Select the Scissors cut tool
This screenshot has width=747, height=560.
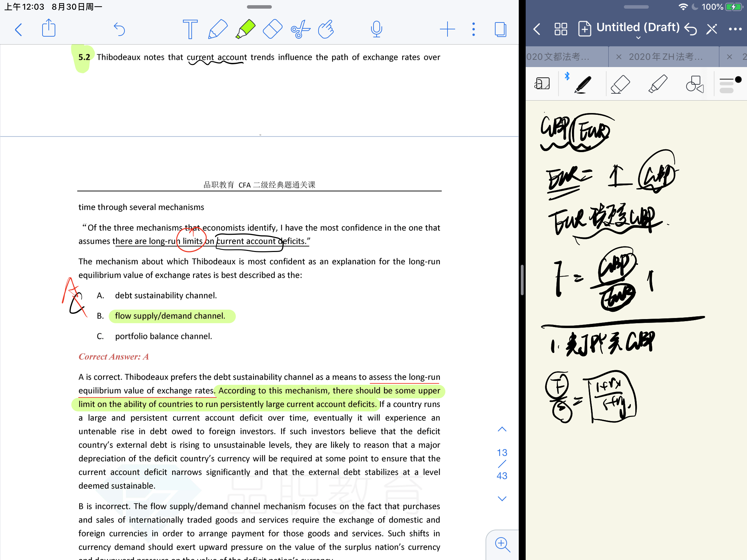click(x=300, y=29)
